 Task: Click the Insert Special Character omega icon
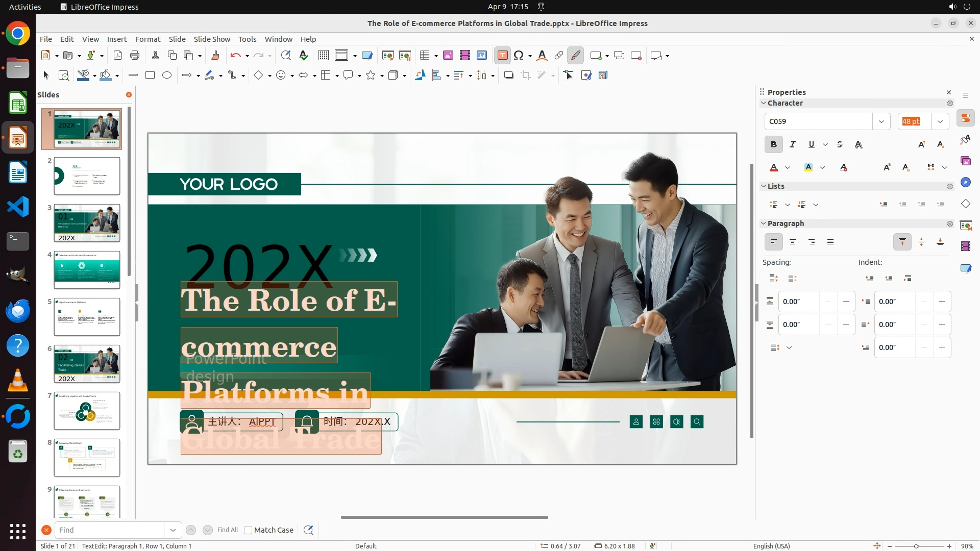(x=519, y=56)
